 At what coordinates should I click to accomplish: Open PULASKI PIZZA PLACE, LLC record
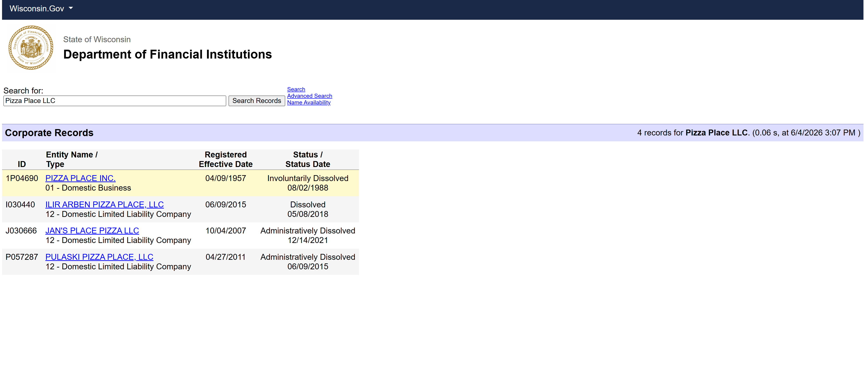pos(99,257)
